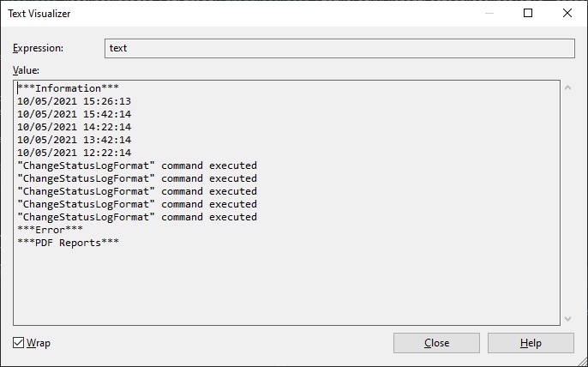This screenshot has height=367, width=588.
Task: Open Help for Text Visualizer
Action: [531, 343]
